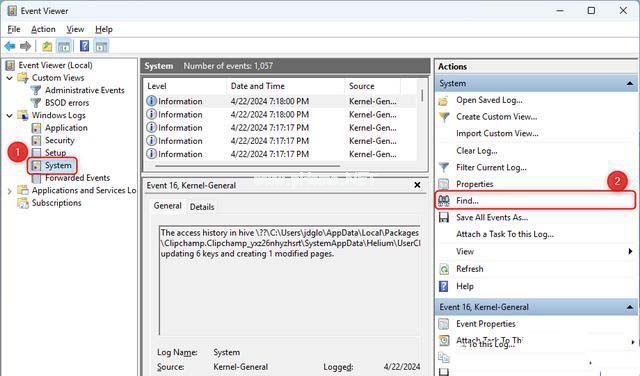The width and height of the screenshot is (640, 376).
Task: Click Clear Log... action
Action: point(477,151)
